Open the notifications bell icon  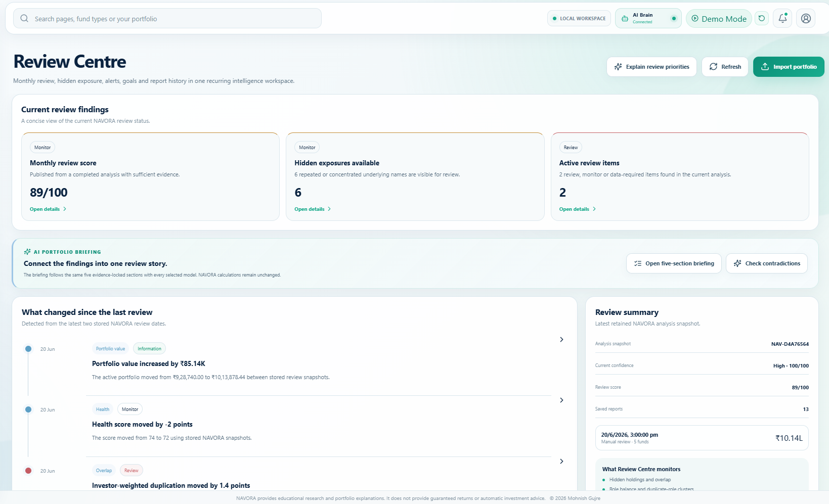[782, 19]
